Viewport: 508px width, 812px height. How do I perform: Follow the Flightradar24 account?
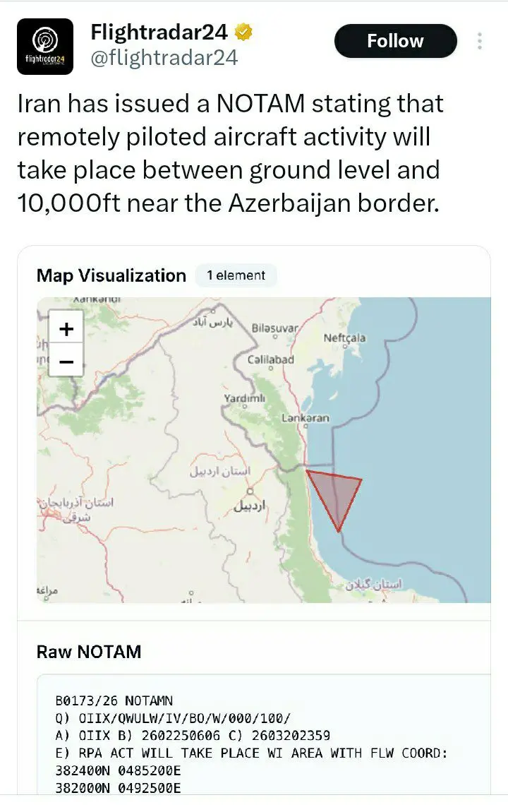(x=395, y=41)
